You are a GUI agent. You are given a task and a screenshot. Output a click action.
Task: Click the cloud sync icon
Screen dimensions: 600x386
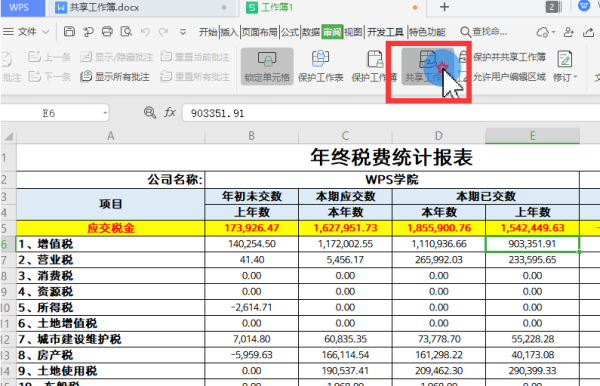543,32
